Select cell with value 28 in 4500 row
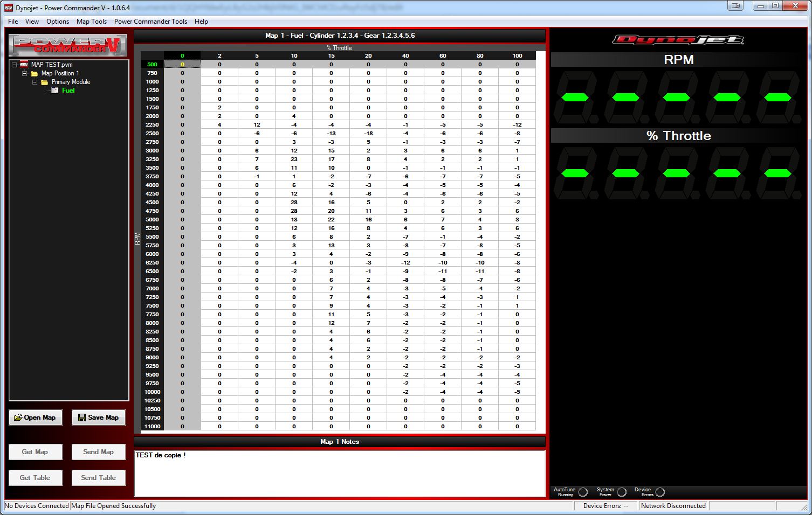 (294, 203)
